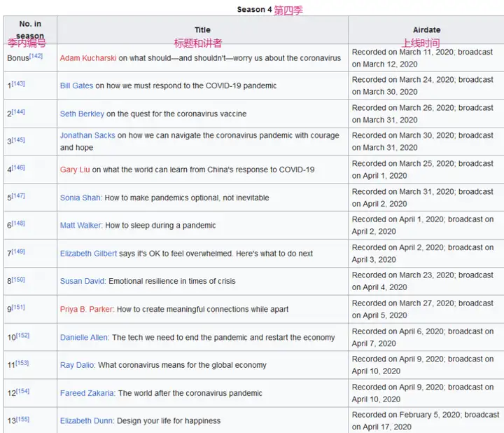Open the Sonia Shah link

[80, 198]
